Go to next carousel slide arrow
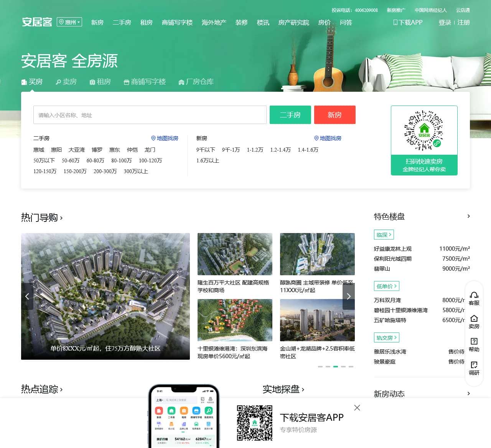Viewport: 491px width, 448px height. (349, 296)
